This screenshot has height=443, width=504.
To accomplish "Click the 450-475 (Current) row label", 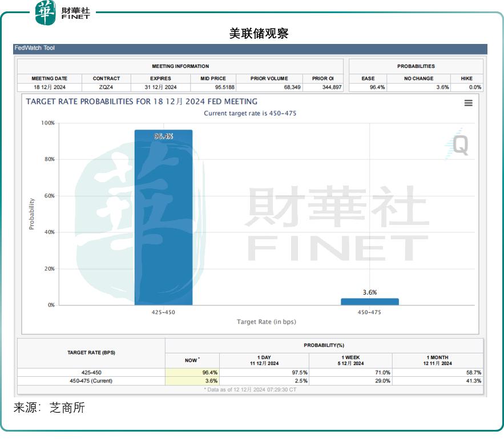I will [x=91, y=381].
